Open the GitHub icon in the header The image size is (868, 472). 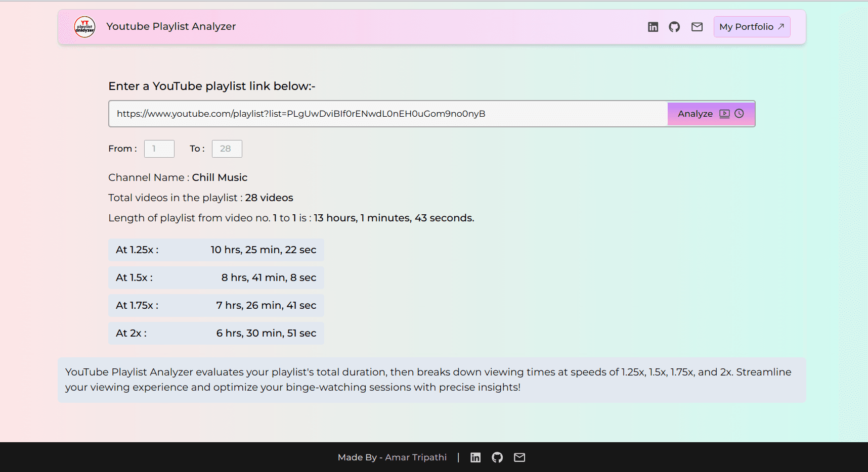tap(675, 26)
